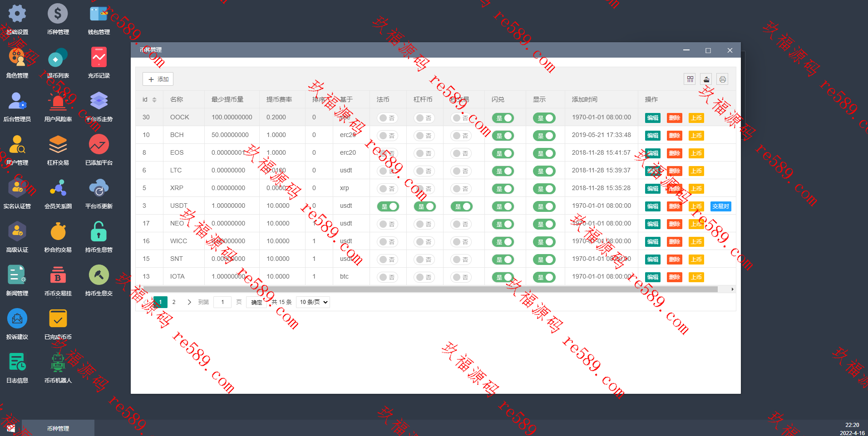Click the table print icon
Screen dimensions: 868x436
pyautogui.click(x=722, y=79)
